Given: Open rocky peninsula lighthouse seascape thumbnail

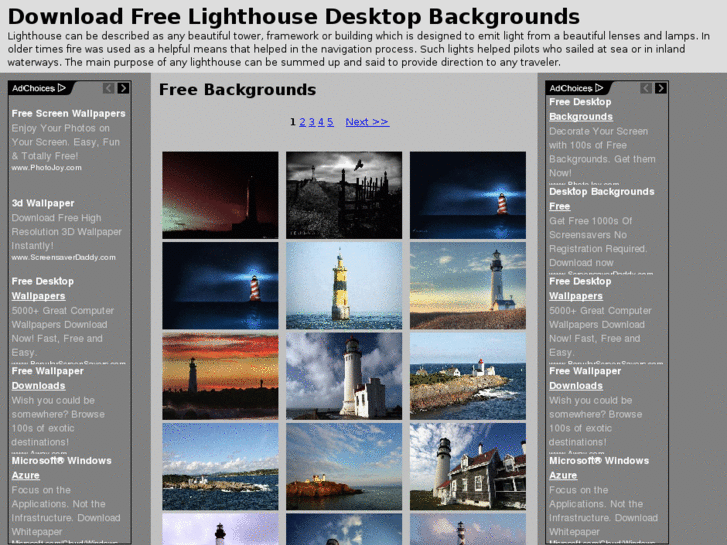Looking at the screenshot, I should 468,376.
